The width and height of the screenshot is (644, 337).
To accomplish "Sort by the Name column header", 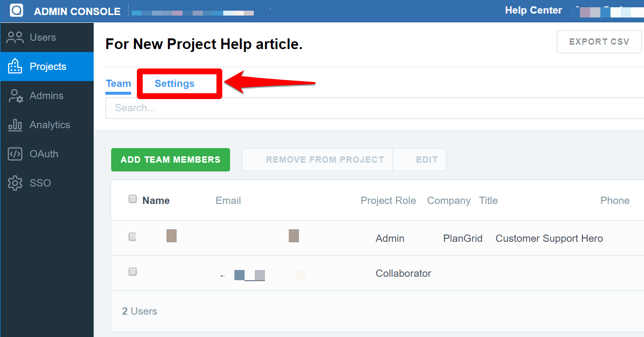I will (156, 201).
